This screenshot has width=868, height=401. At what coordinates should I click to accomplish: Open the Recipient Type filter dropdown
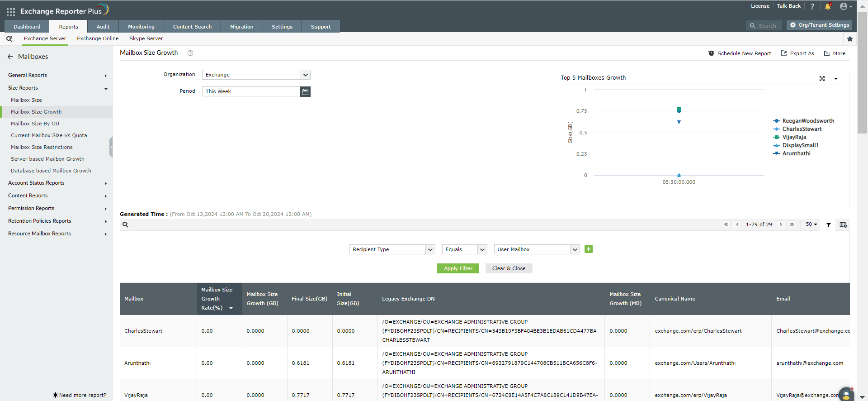[x=392, y=249]
